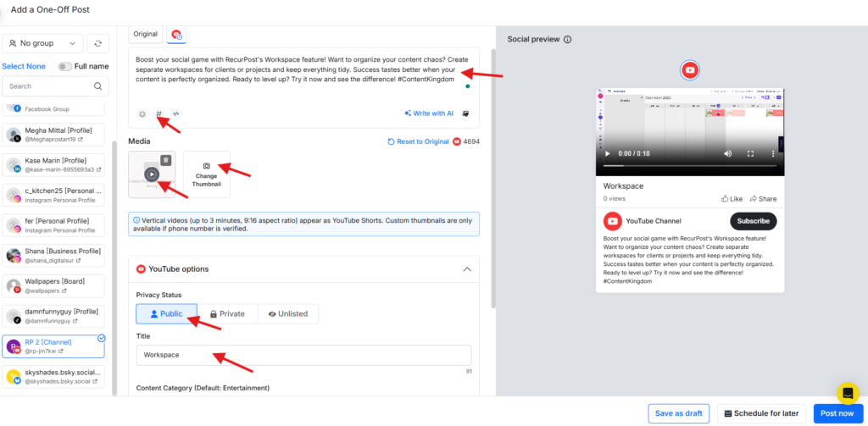Select the Kase Marin [Profile] account
The width and height of the screenshot is (868, 426).
coord(53,165)
